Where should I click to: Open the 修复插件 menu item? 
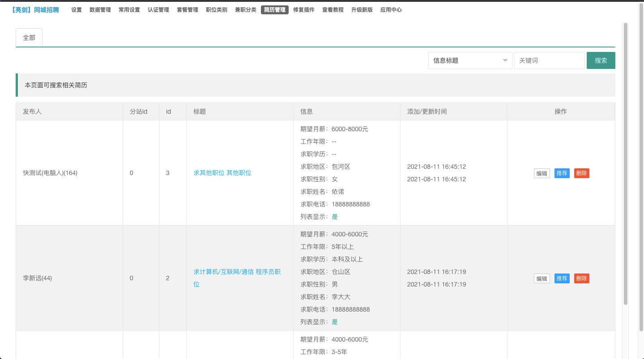coord(304,10)
